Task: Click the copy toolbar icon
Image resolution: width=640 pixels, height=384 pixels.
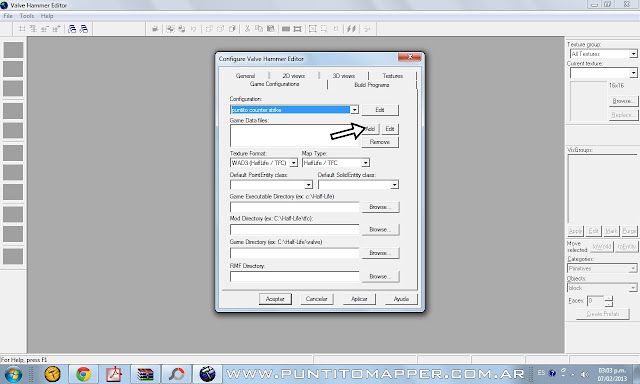Action: click(x=259, y=29)
